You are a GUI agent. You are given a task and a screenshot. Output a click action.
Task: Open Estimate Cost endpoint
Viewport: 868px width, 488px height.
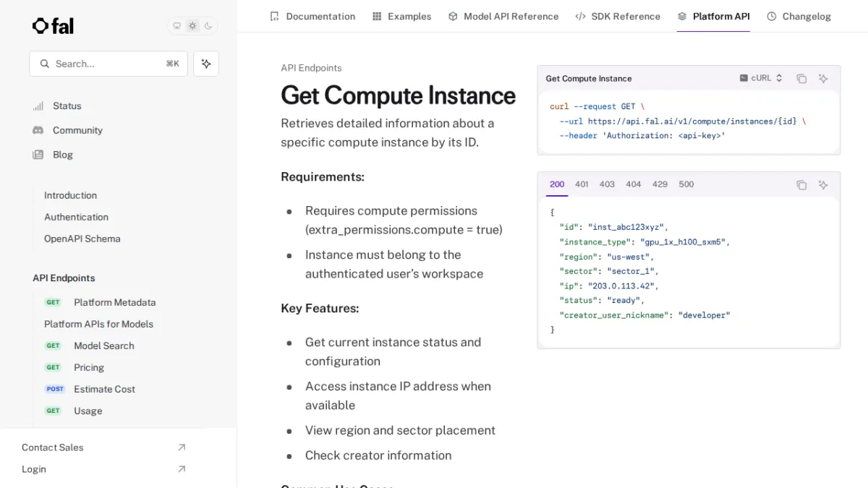[x=104, y=389]
